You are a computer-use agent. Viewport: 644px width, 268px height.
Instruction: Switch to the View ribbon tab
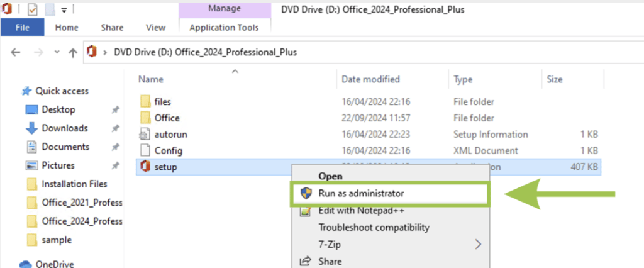coord(156,28)
